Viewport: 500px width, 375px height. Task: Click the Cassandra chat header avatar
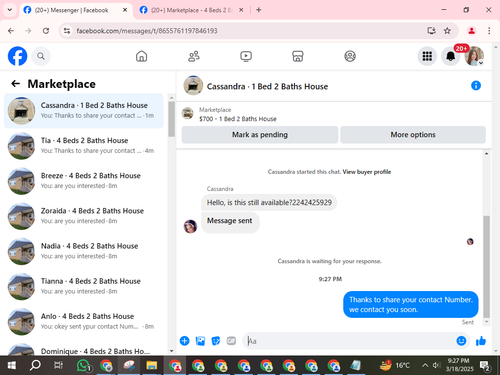click(193, 86)
